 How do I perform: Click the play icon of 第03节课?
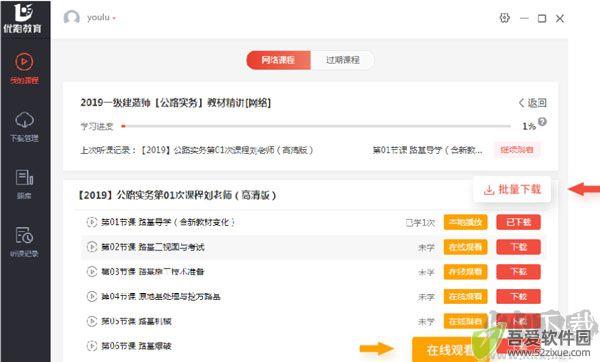point(92,272)
